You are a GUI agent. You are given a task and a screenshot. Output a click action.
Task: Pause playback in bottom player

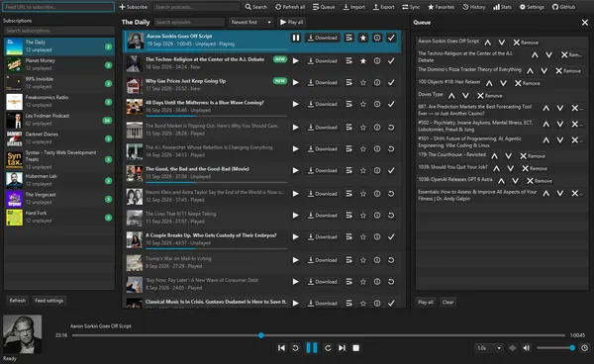pos(312,348)
